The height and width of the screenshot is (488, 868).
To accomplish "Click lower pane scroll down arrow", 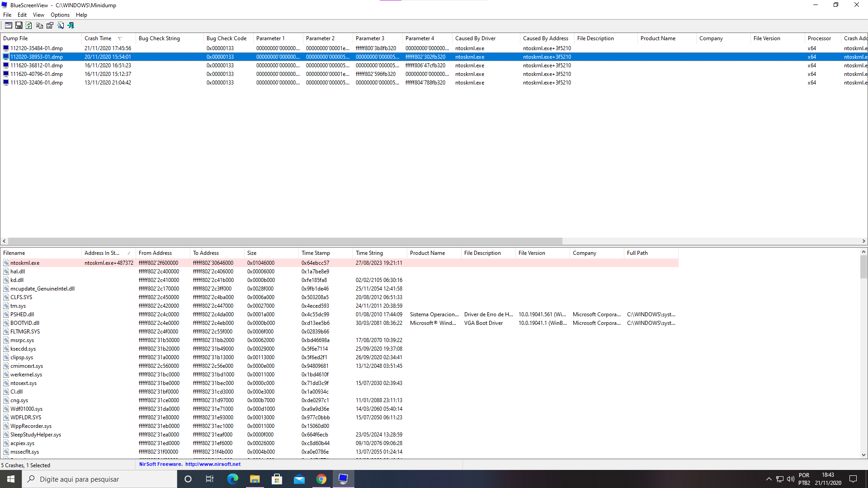I will (863, 455).
